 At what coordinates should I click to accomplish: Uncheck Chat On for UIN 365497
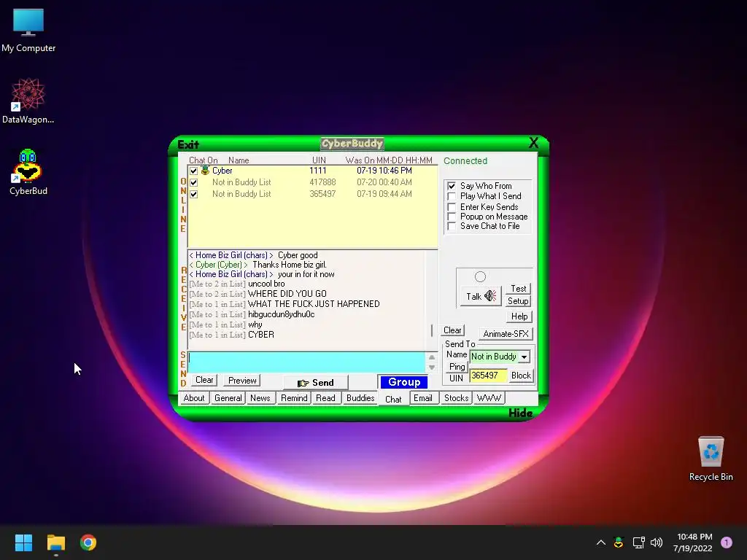pyautogui.click(x=193, y=194)
